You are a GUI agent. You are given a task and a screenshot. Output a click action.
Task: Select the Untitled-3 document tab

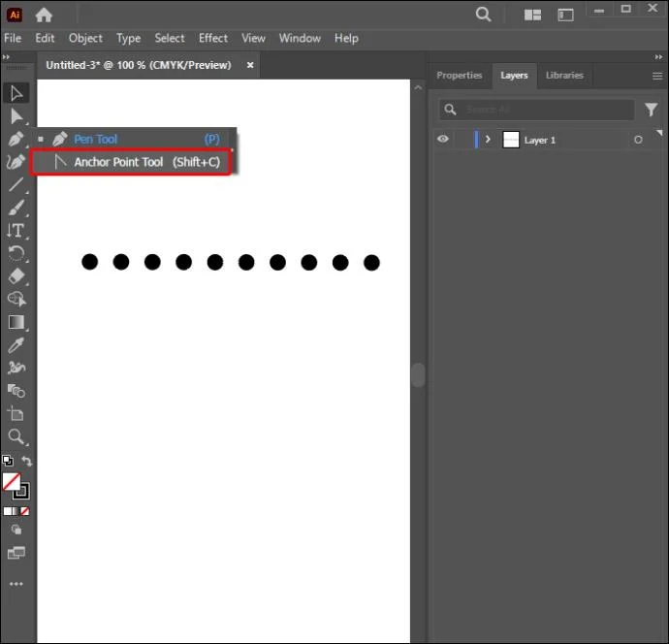pos(139,65)
